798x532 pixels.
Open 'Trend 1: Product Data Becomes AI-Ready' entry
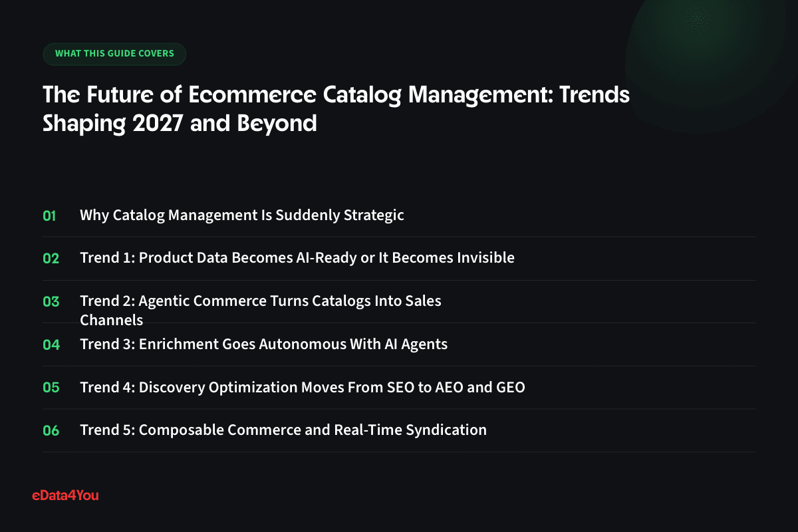click(297, 258)
